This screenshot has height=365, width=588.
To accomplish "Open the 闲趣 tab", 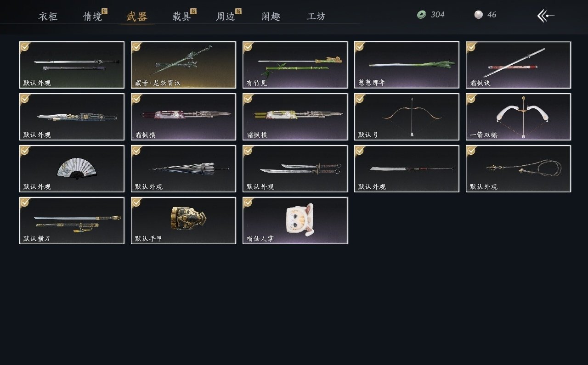I will coord(271,17).
